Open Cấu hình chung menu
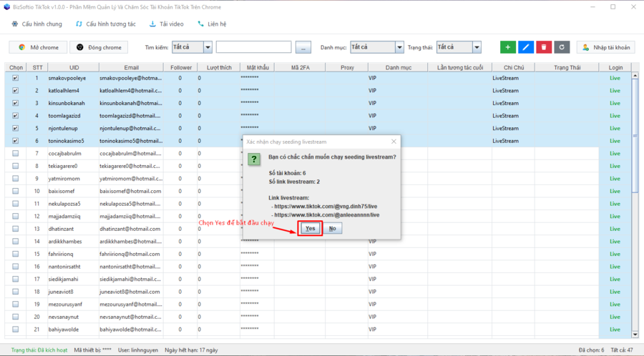 [37, 24]
